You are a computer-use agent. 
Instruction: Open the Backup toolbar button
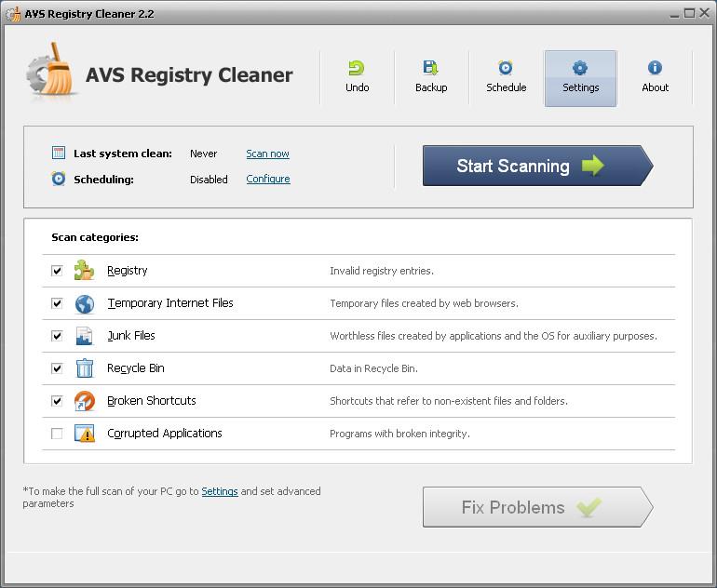pos(431,78)
